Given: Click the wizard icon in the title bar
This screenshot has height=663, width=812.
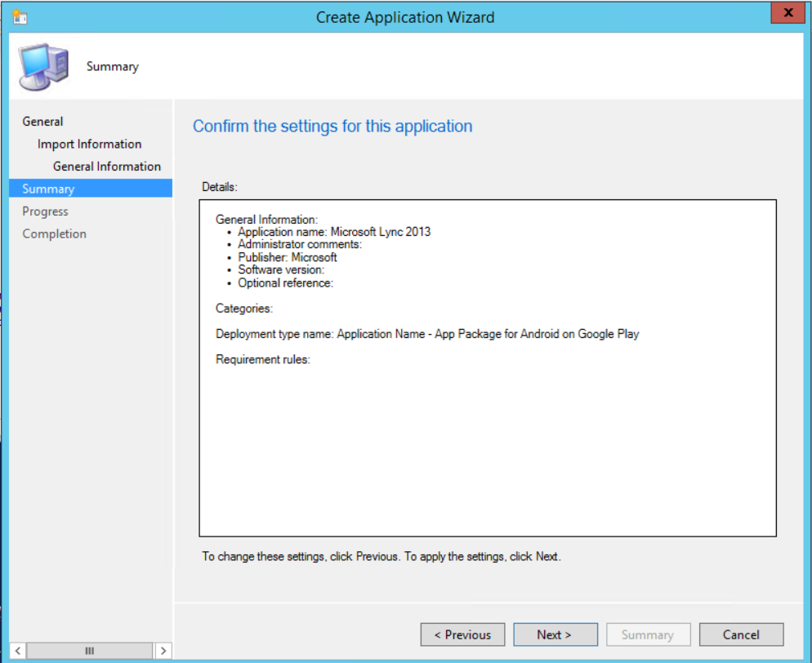Looking at the screenshot, I should pos(20,16).
